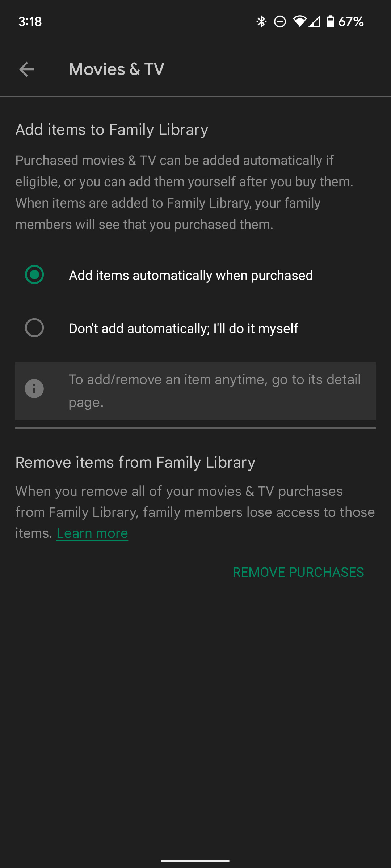Tap the Movies & TV page title
This screenshot has height=868, width=391.
[x=117, y=69]
